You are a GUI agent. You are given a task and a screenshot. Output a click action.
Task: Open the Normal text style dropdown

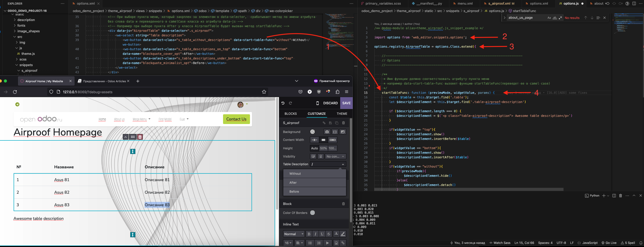294,234
